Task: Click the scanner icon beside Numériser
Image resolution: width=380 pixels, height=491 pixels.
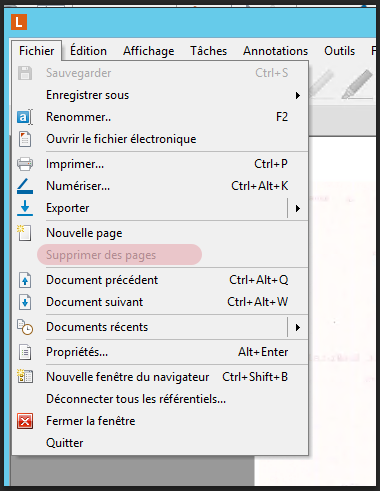Action: pyautogui.click(x=25, y=186)
